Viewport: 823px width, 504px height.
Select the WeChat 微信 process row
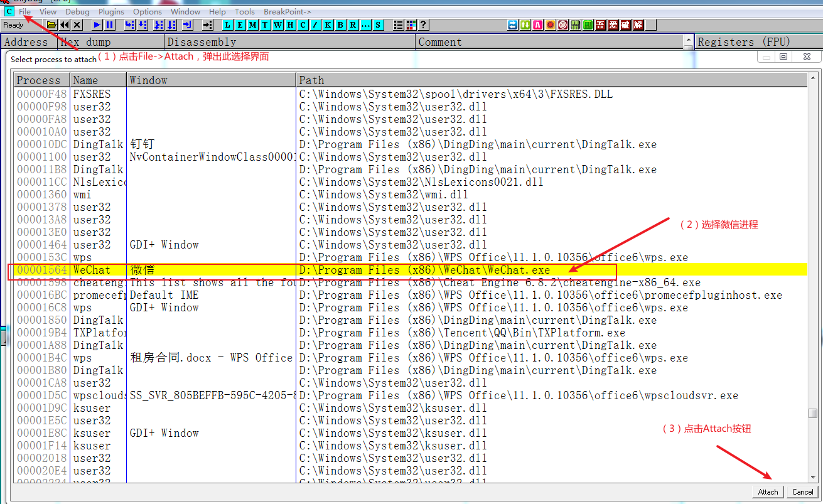click(x=411, y=270)
